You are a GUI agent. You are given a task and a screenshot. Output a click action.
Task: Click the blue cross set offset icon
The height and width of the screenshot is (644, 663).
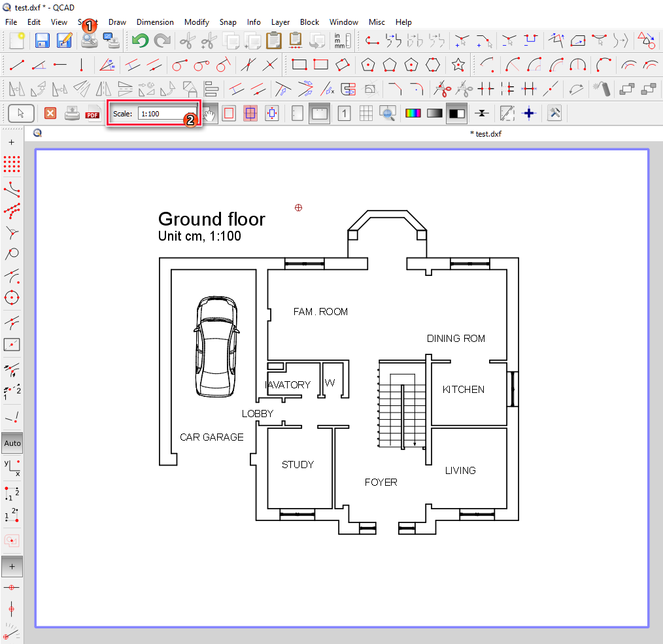pyautogui.click(x=528, y=113)
